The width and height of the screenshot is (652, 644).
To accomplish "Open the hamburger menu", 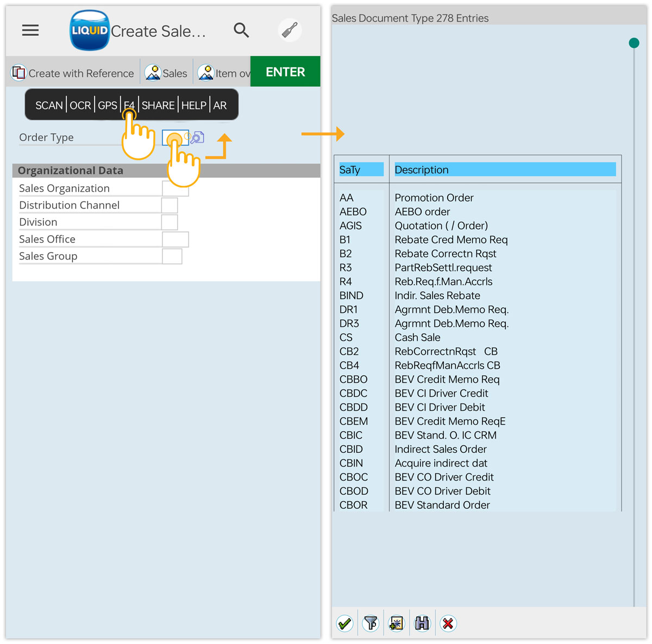I will click(x=30, y=30).
